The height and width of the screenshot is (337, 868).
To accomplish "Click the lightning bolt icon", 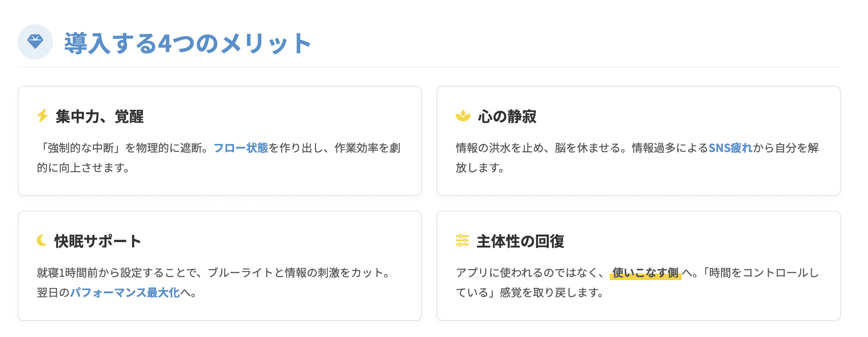I will click(43, 116).
